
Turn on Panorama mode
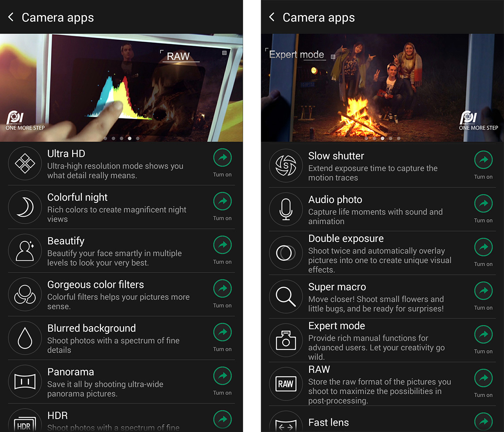tap(222, 376)
